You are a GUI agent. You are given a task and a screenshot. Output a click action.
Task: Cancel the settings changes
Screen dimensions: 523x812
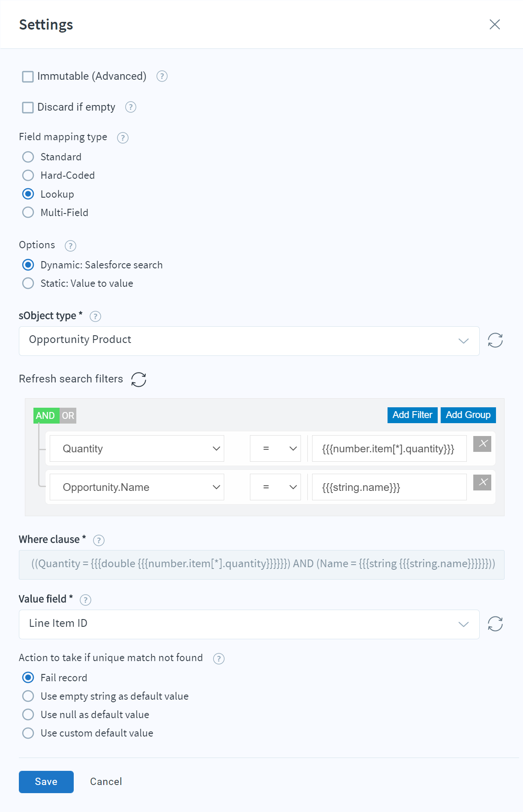coord(106,782)
